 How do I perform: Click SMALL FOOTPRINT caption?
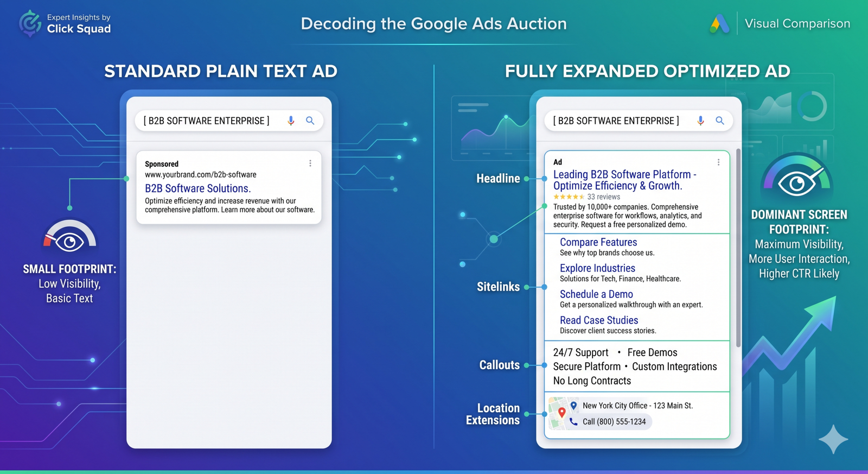click(x=69, y=269)
